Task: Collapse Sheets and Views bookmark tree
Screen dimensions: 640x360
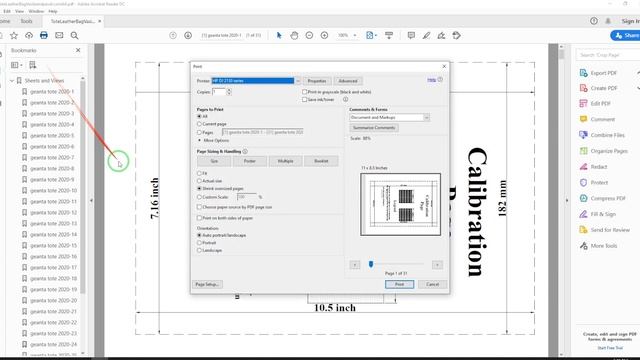Action: pos(12,81)
